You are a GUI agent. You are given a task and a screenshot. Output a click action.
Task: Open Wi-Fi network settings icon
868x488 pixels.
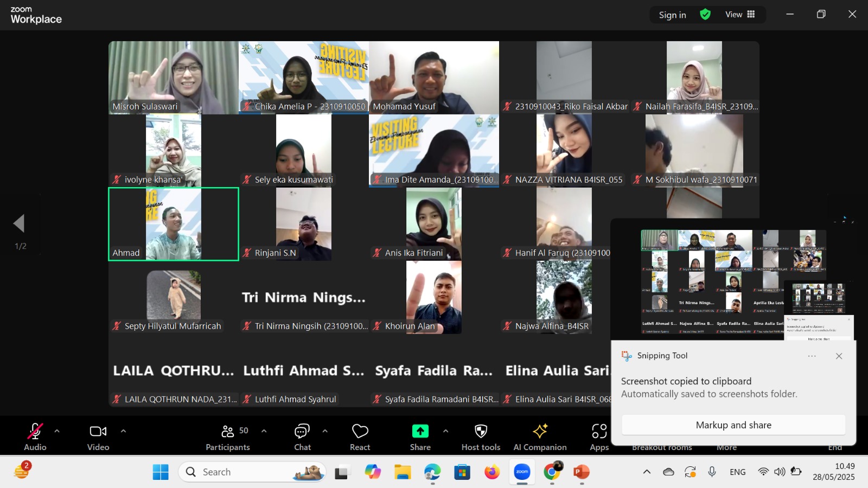[x=763, y=472]
